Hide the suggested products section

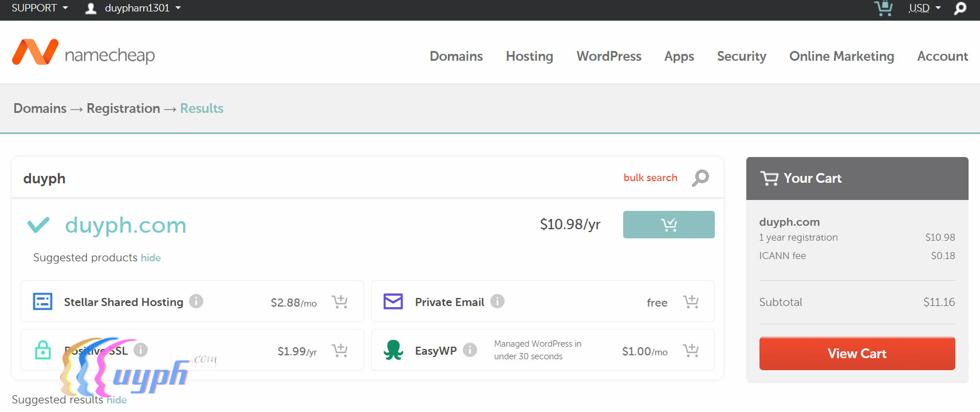[x=151, y=258]
